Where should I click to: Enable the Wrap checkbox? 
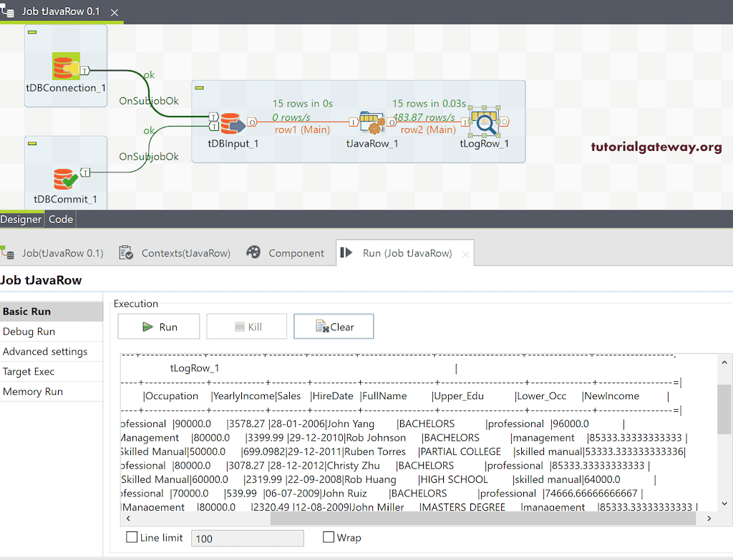[x=329, y=537]
